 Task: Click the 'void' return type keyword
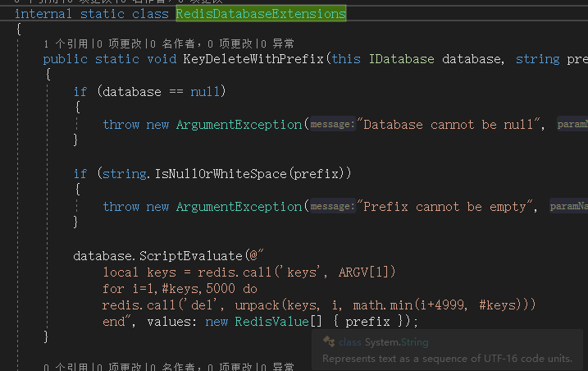[x=162, y=59]
